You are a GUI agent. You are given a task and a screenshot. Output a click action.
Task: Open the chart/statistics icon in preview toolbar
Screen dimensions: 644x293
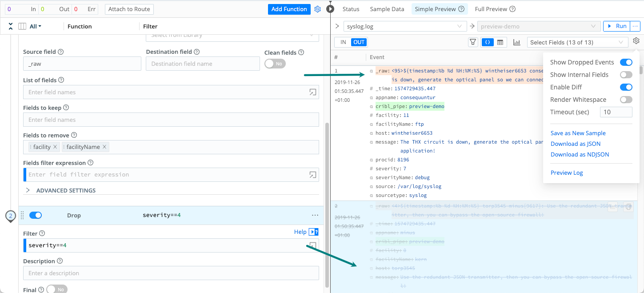click(516, 42)
